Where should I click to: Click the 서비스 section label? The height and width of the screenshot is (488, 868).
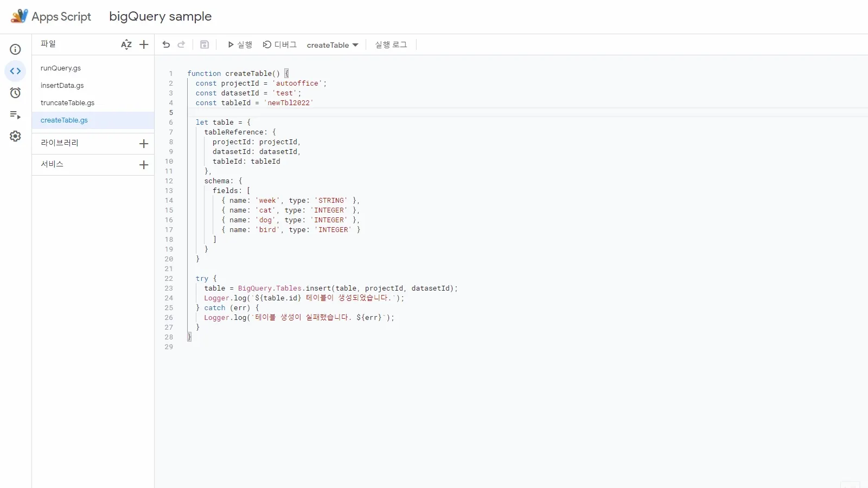click(x=52, y=164)
